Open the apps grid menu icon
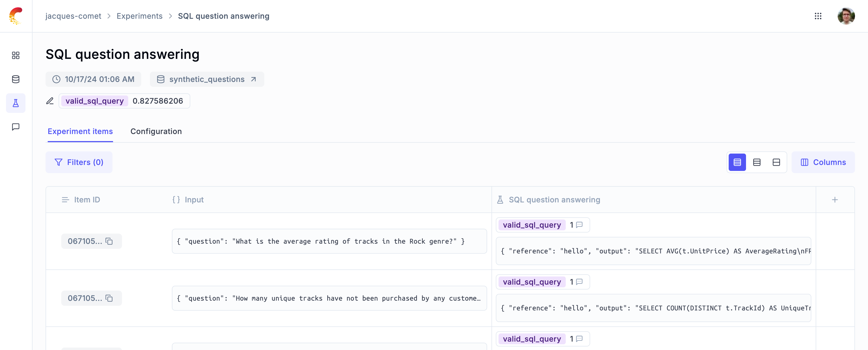 (818, 16)
